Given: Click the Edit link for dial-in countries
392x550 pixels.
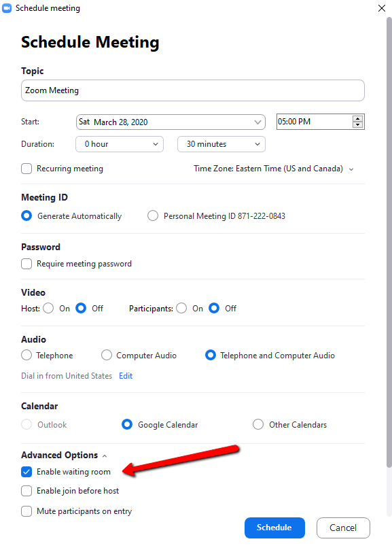Looking at the screenshot, I should [x=125, y=375].
